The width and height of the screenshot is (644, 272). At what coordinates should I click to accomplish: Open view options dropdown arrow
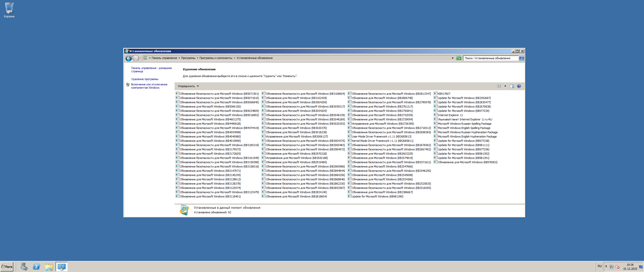coord(505,86)
